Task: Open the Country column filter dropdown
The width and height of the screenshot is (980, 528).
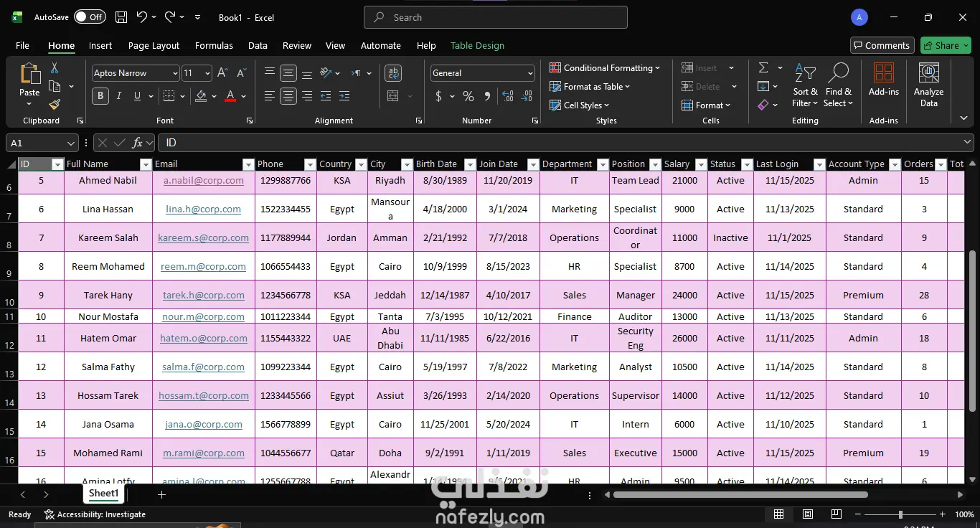Action: coord(360,164)
